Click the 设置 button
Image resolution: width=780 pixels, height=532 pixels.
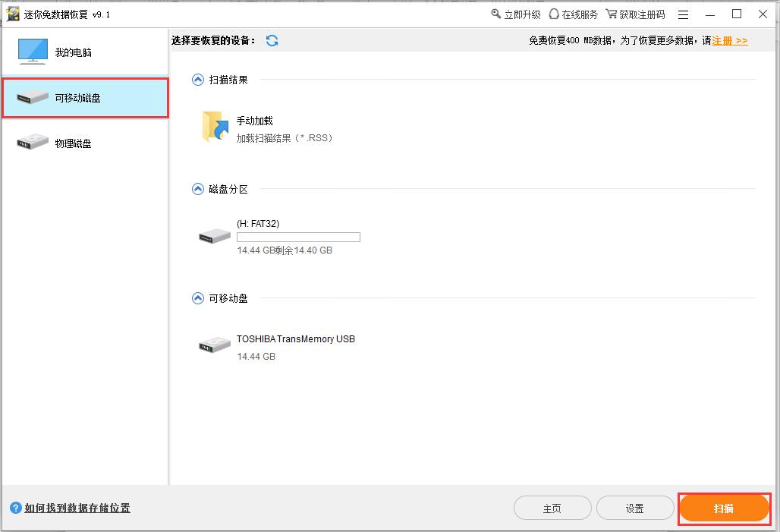pos(635,508)
